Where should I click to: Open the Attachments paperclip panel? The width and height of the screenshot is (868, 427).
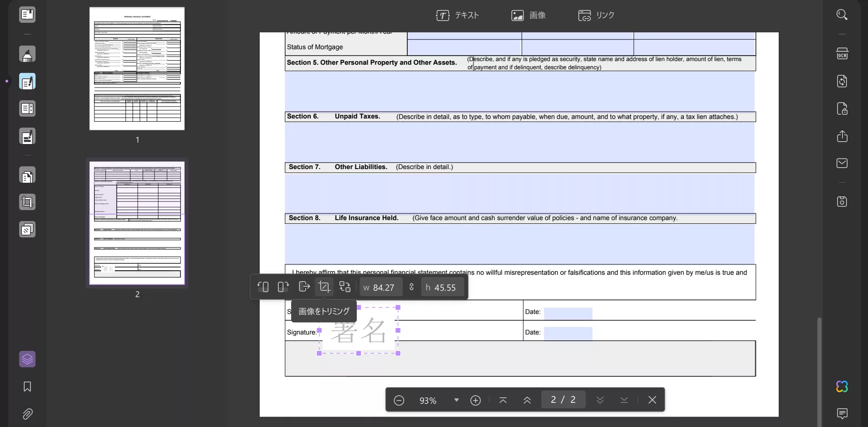pos(27,414)
